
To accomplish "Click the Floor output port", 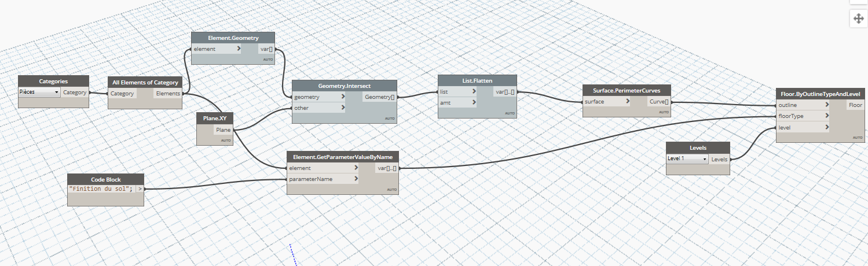I will [855, 105].
